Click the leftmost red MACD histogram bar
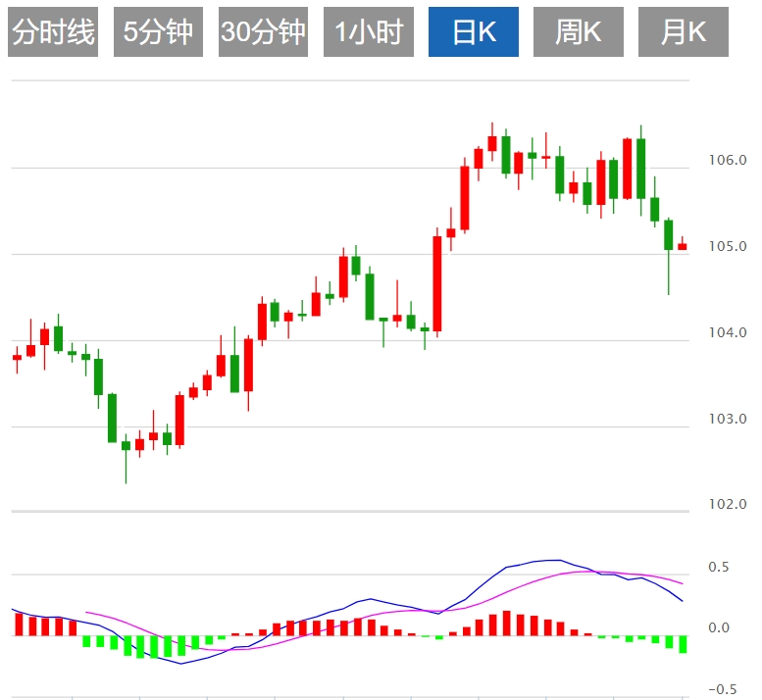762x700 pixels. click(x=18, y=625)
